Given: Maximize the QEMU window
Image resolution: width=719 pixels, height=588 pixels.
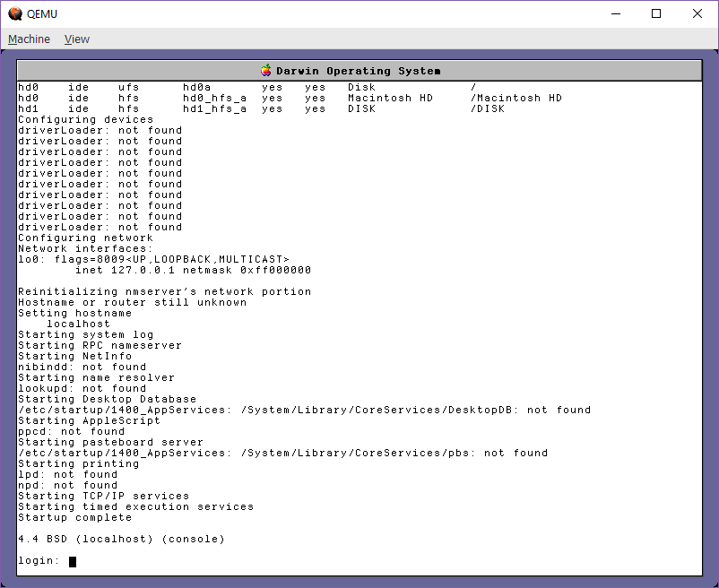Looking at the screenshot, I should (x=656, y=13).
